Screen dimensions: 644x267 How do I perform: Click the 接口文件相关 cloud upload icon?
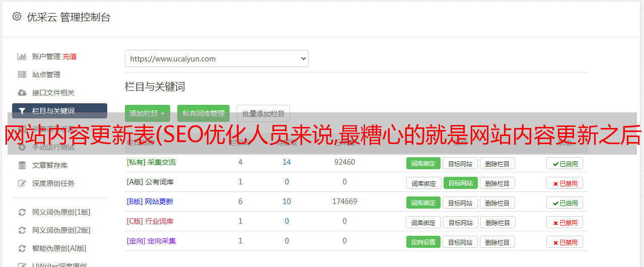pyautogui.click(x=22, y=93)
